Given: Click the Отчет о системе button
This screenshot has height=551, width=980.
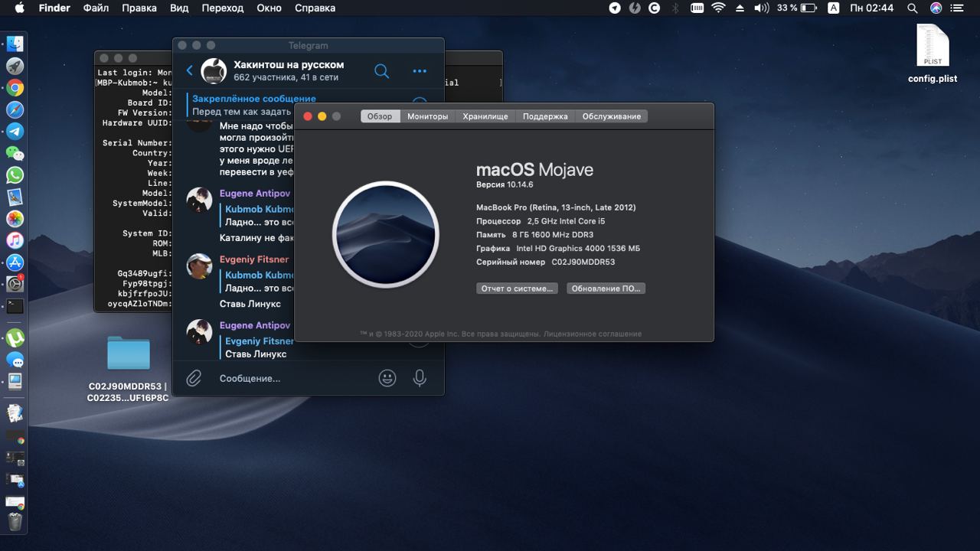Looking at the screenshot, I should click(x=517, y=289).
